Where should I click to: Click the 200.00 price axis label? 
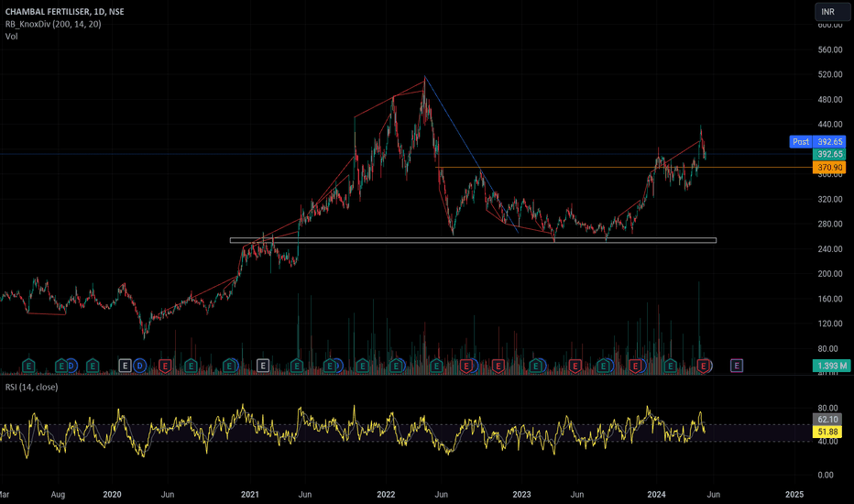(830, 274)
